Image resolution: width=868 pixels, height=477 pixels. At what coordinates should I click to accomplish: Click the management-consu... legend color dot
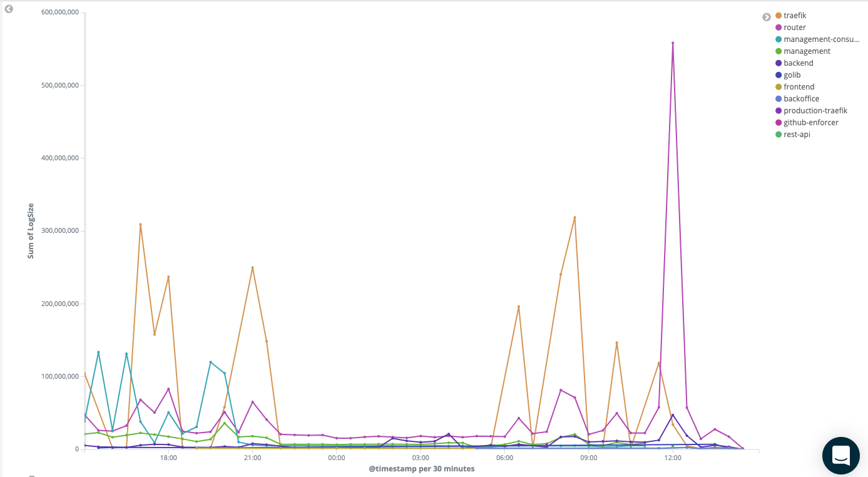(x=779, y=39)
